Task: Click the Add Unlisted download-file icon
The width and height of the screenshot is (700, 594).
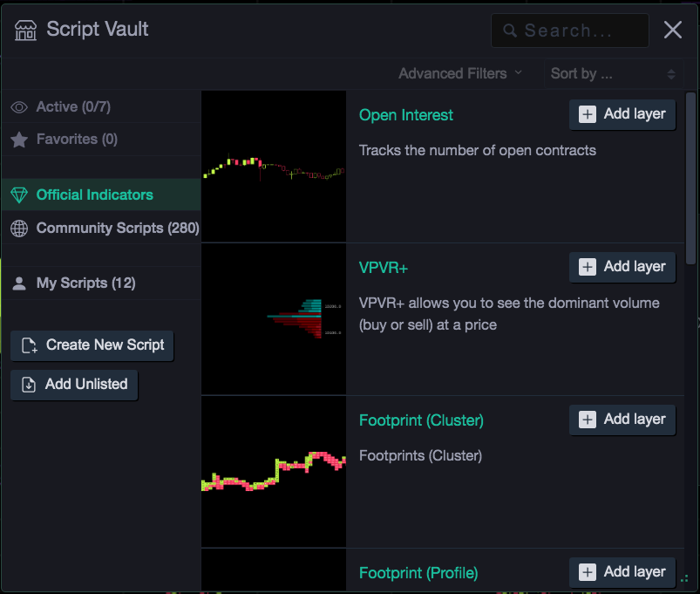Action: point(29,384)
